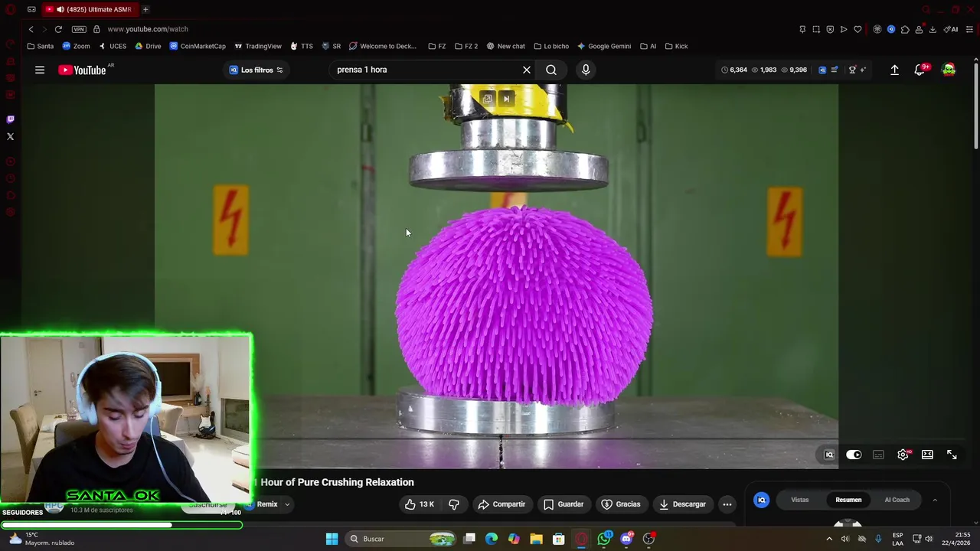Toggle the VPN badge in address bar
The image size is (980, 551).
[79, 29]
